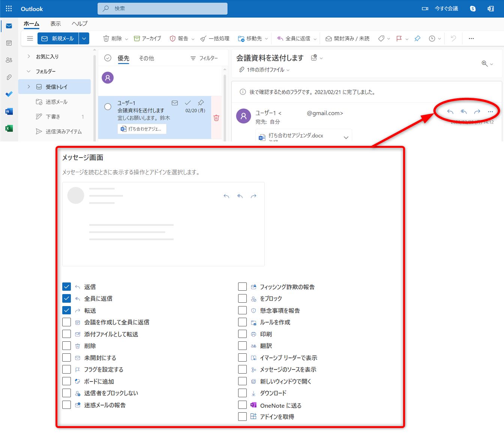Check the 翻訳 option
Viewport: 504px width, 434px height.
click(243, 346)
